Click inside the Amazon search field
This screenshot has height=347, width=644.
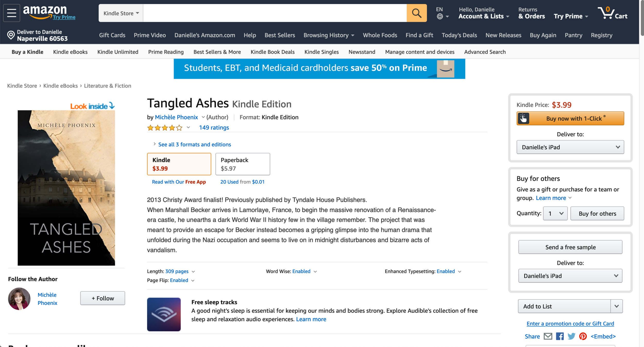[x=275, y=13]
